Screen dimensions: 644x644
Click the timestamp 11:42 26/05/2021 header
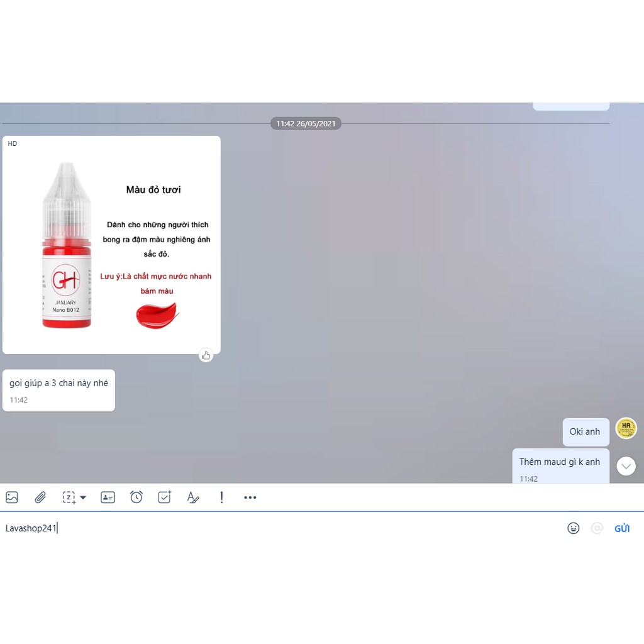306,123
